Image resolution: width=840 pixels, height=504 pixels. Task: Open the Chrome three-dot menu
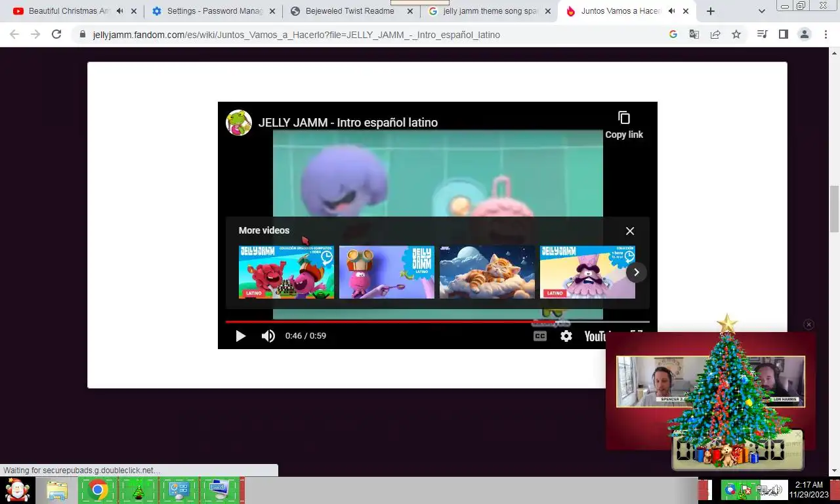pyautogui.click(x=826, y=34)
